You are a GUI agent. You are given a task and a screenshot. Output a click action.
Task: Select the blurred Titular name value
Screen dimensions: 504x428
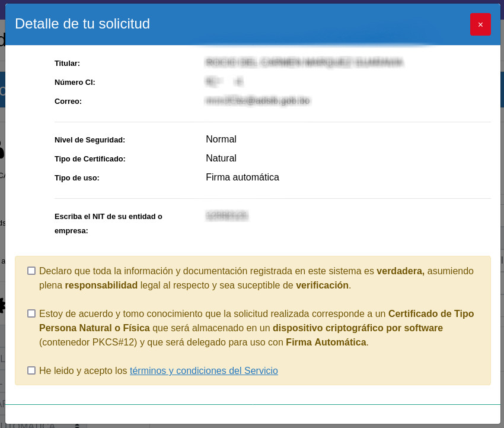[x=305, y=62]
